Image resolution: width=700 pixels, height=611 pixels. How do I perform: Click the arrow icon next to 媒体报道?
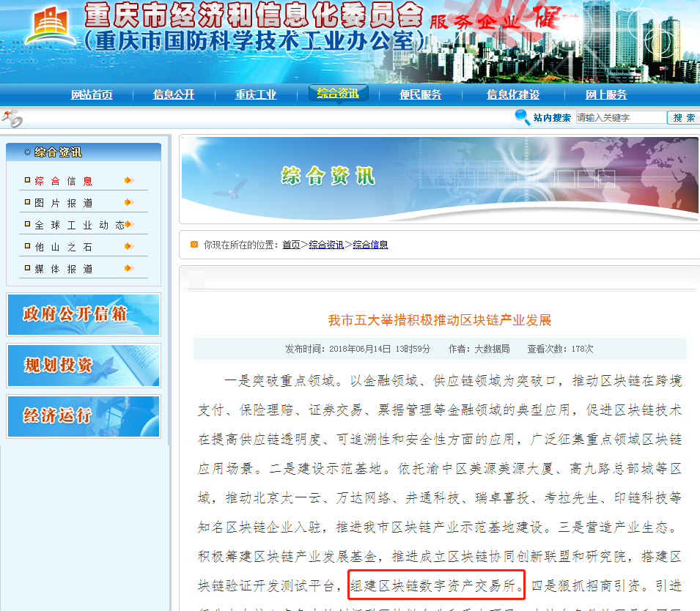click(130, 267)
